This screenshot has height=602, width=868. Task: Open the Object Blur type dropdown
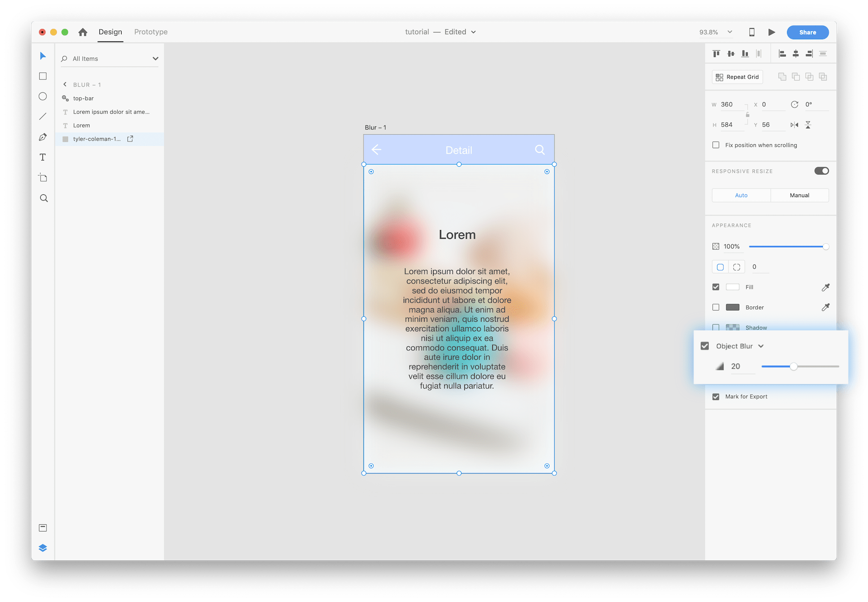tap(761, 346)
